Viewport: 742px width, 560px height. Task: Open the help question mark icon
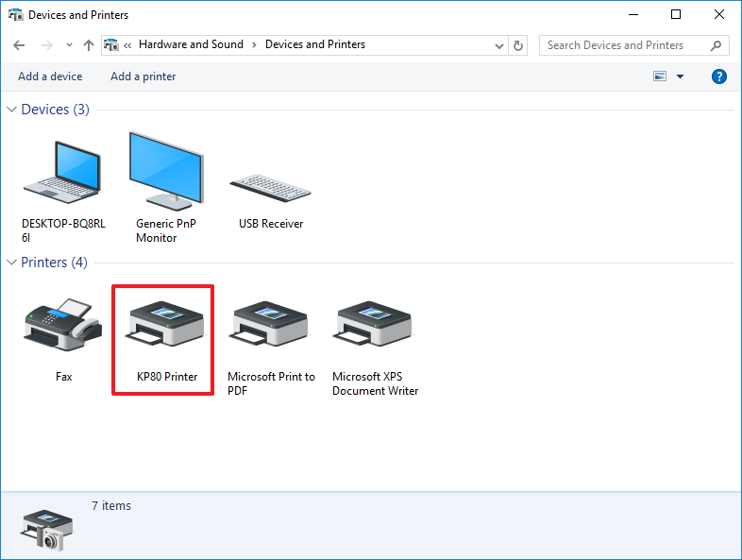coord(718,76)
